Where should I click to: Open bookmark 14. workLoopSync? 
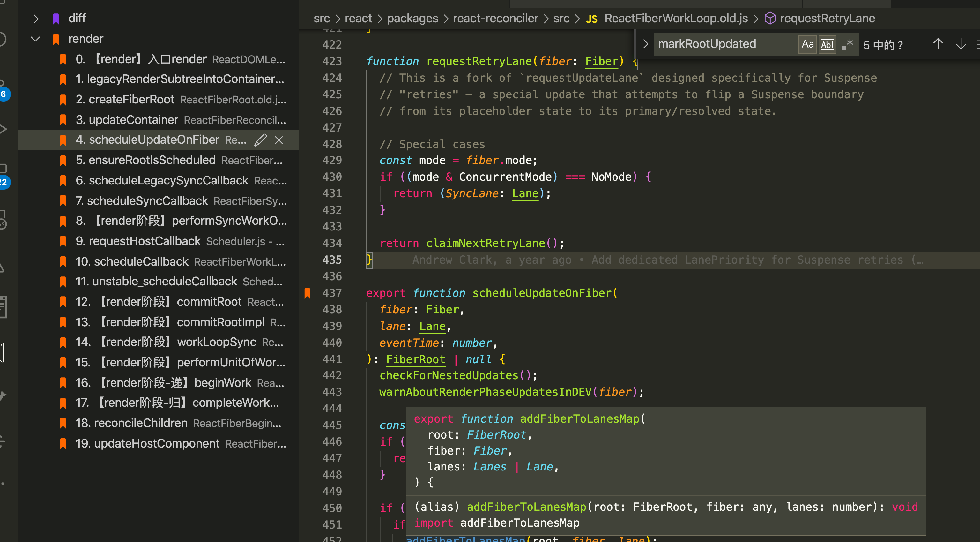tap(180, 342)
